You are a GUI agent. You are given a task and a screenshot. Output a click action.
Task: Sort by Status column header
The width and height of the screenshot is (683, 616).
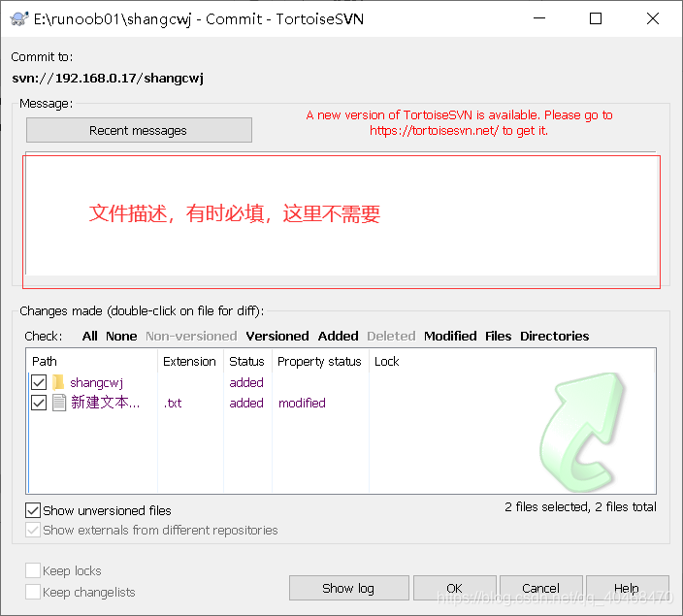tap(247, 361)
